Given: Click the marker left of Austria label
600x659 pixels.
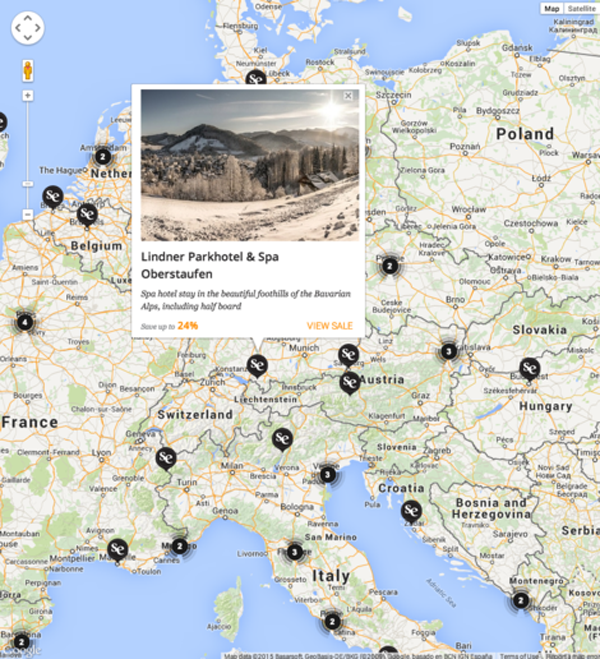Looking at the screenshot, I should click(x=350, y=382).
